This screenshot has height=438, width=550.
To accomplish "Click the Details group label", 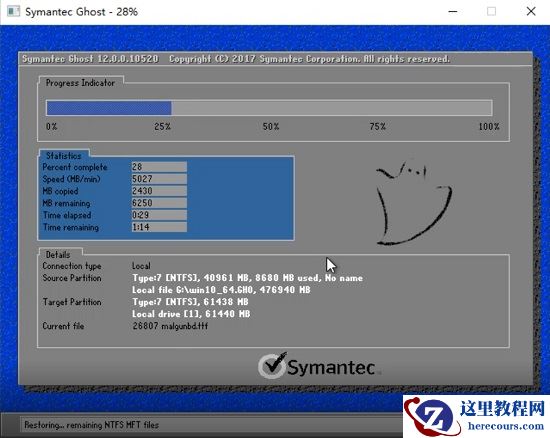I will point(58,255).
